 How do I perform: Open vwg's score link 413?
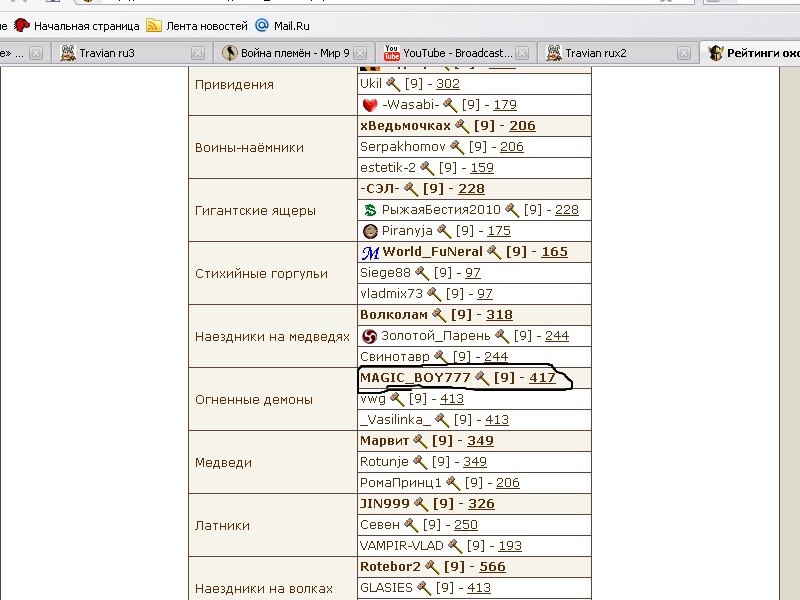[x=452, y=399]
